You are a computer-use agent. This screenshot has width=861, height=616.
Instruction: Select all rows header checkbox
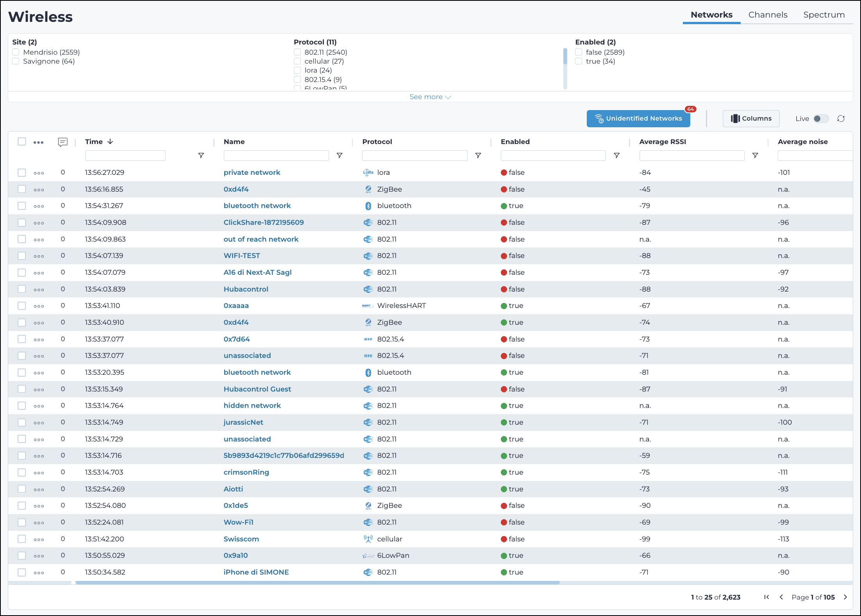22,141
